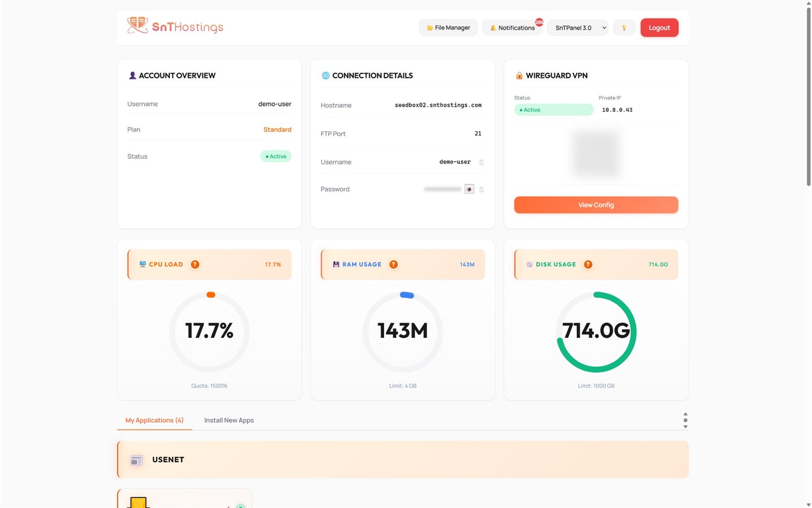Open the SnTHostings logo home link

click(x=175, y=25)
